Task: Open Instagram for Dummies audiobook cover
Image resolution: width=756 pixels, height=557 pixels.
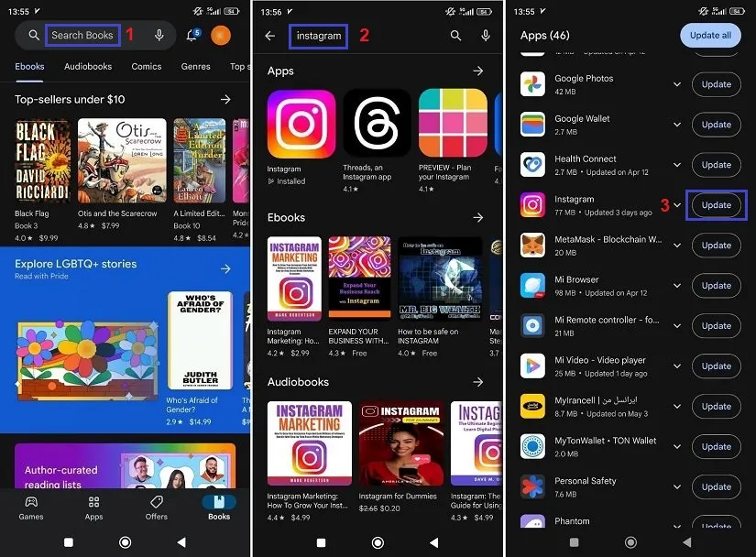Action: tap(401, 443)
